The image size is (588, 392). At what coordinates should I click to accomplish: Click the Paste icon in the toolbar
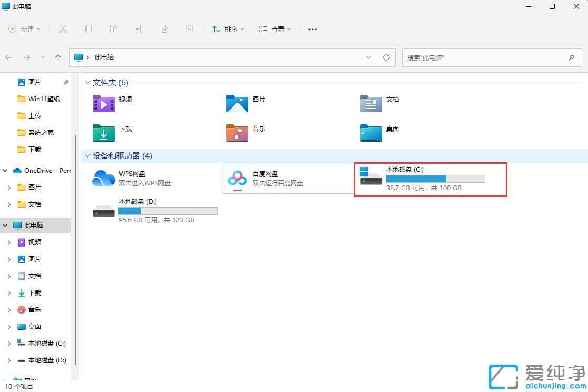tap(114, 29)
